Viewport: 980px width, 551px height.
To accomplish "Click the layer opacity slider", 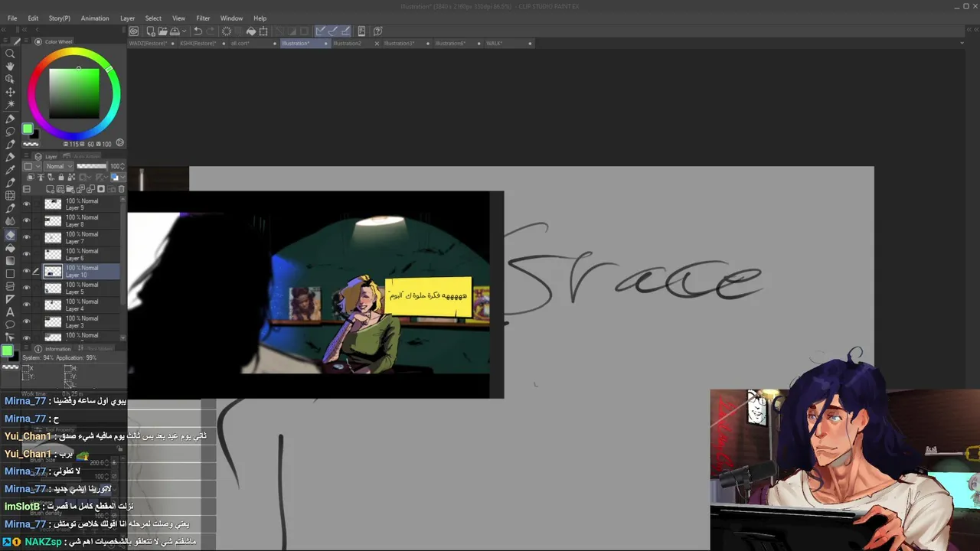I will (x=92, y=166).
